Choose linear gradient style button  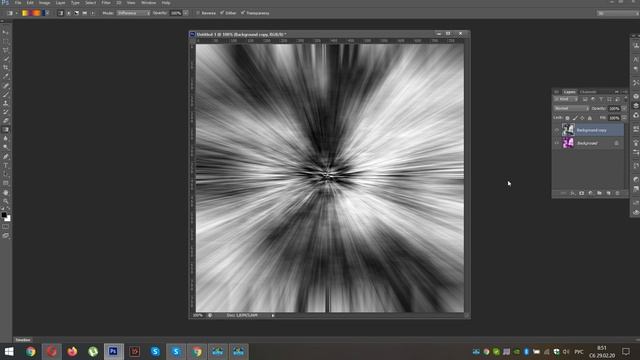pos(60,13)
